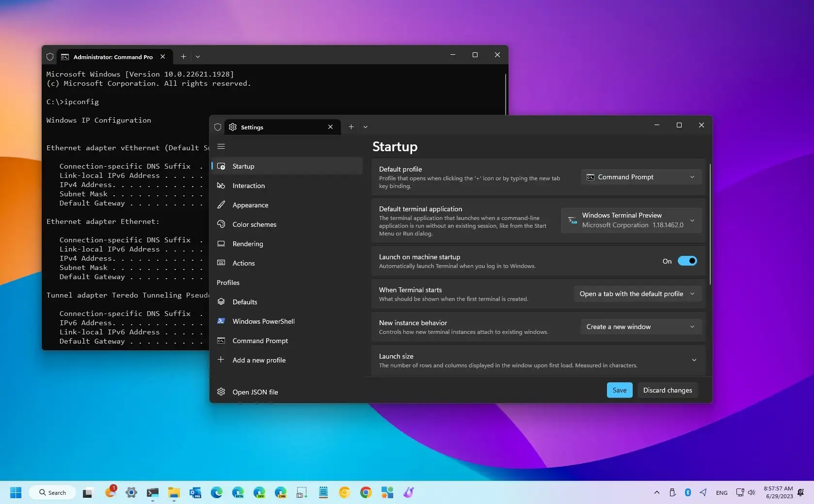This screenshot has width=814, height=504.
Task: Open volume control in system tray
Action: pos(751,492)
